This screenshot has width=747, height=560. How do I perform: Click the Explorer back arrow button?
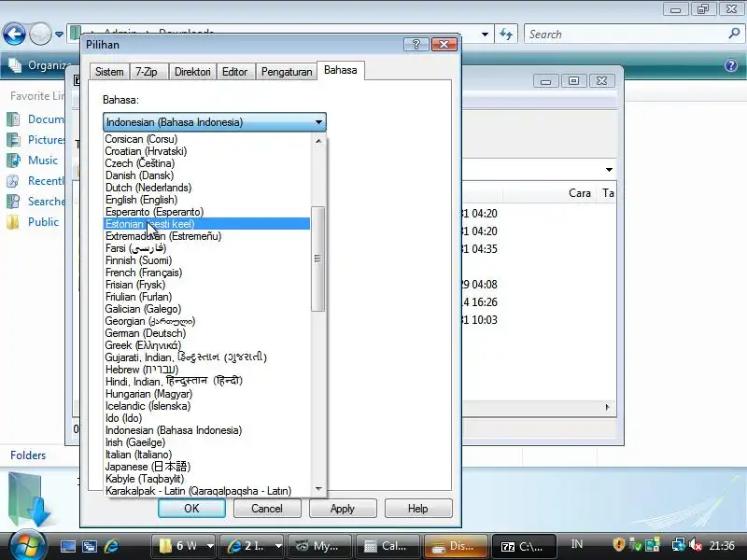[x=14, y=35]
